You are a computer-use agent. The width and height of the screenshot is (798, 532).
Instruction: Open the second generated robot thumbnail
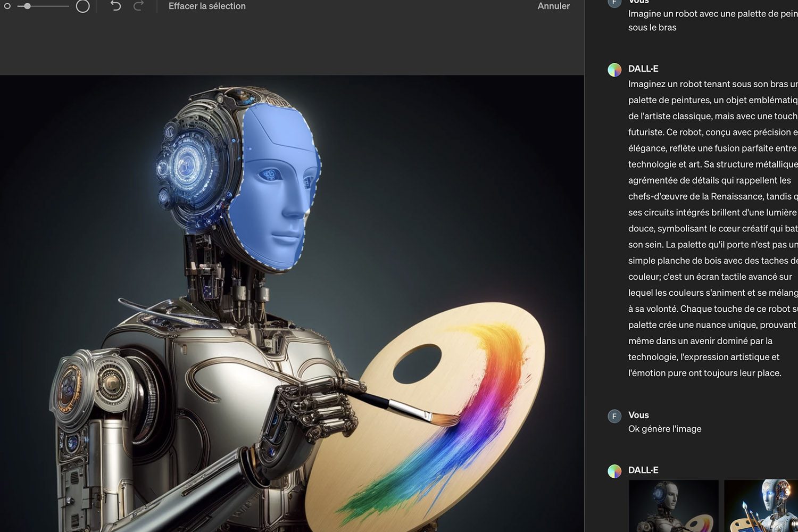pyautogui.click(x=761, y=506)
